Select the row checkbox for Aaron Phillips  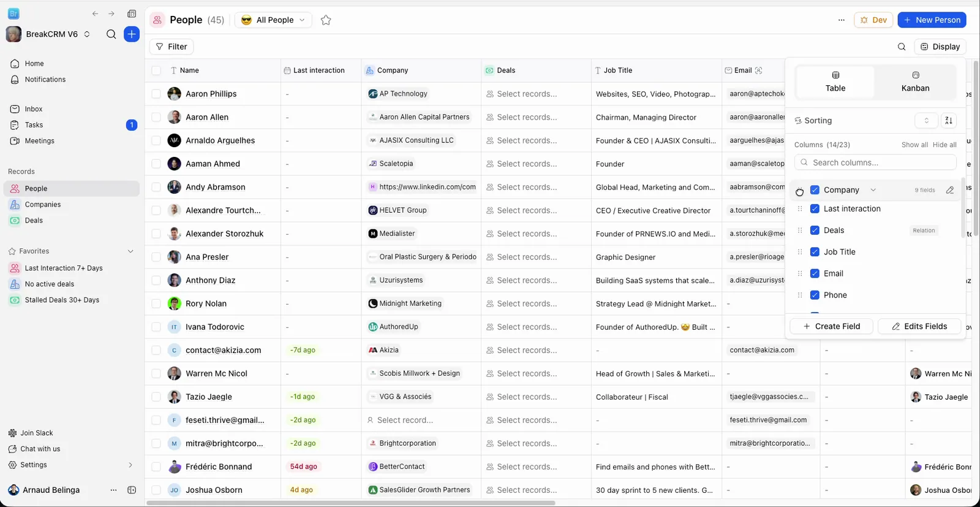156,94
